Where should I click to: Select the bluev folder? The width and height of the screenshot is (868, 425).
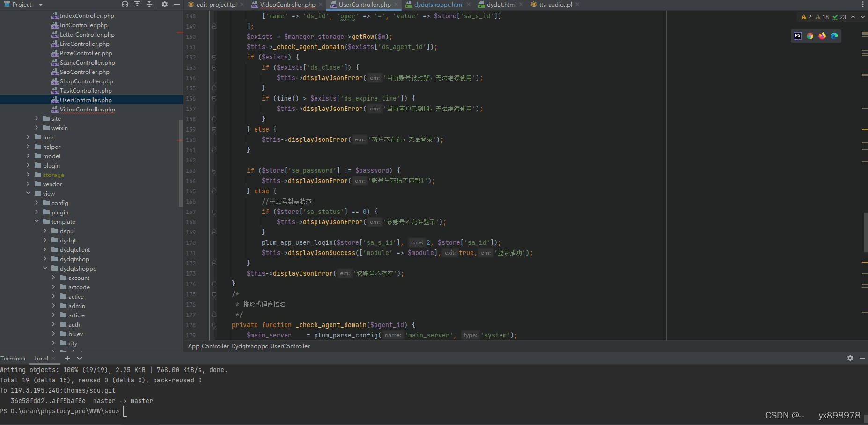click(x=75, y=334)
